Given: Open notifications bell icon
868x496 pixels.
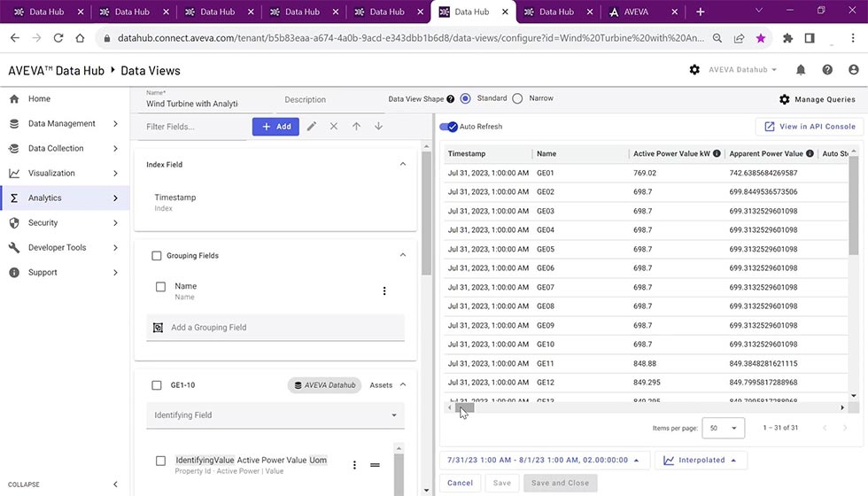Looking at the screenshot, I should pyautogui.click(x=801, y=70).
